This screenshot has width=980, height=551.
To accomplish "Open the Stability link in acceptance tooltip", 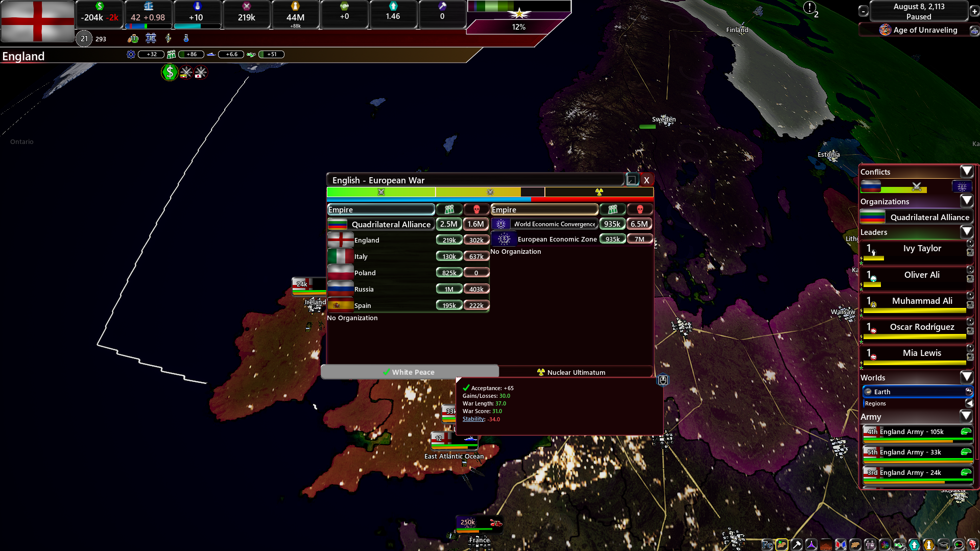I will [473, 419].
